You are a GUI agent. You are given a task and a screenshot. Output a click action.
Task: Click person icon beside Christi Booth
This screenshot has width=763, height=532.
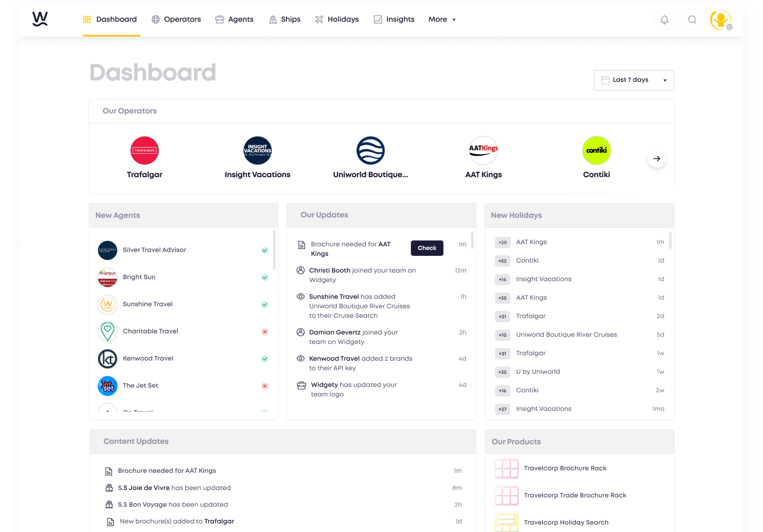tap(301, 270)
